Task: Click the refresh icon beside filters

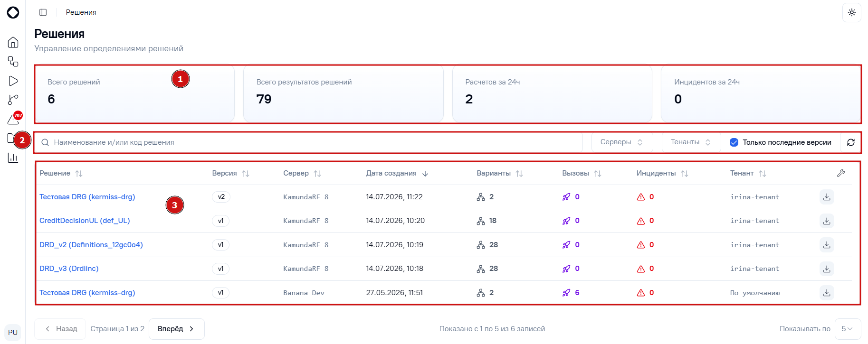Action: tap(851, 142)
